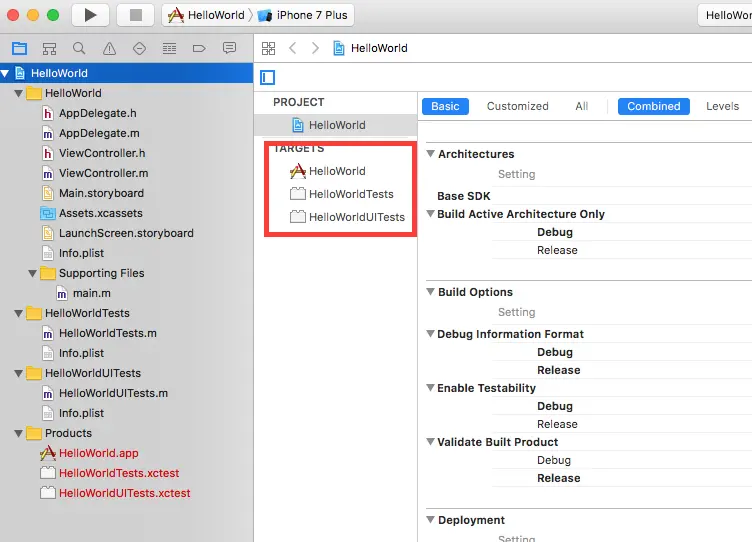Open ViewController.m file
Viewport: 752px width, 542px height.
(103, 174)
